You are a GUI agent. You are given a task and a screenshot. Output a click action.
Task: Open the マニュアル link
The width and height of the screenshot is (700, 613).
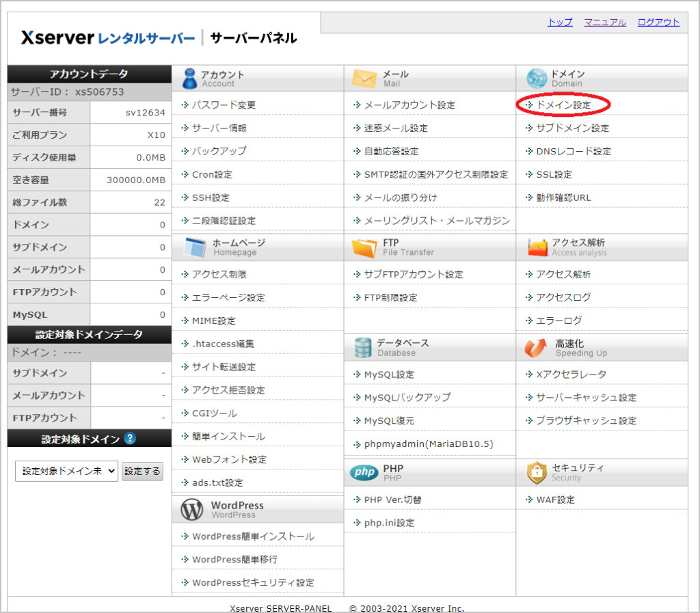[x=605, y=22]
